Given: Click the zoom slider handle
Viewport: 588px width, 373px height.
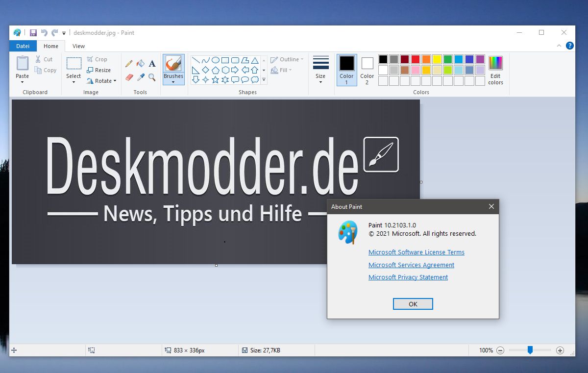Looking at the screenshot, I should click(x=530, y=350).
